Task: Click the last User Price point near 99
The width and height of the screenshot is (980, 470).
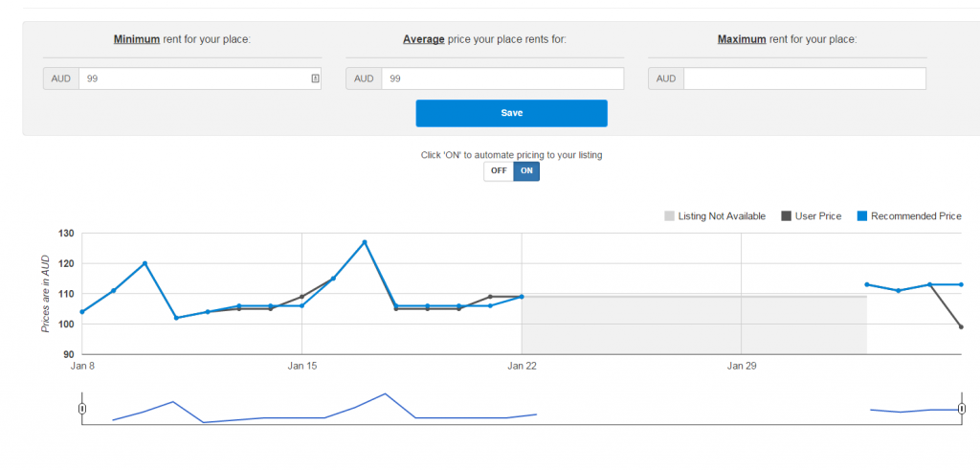Action: 961,326
